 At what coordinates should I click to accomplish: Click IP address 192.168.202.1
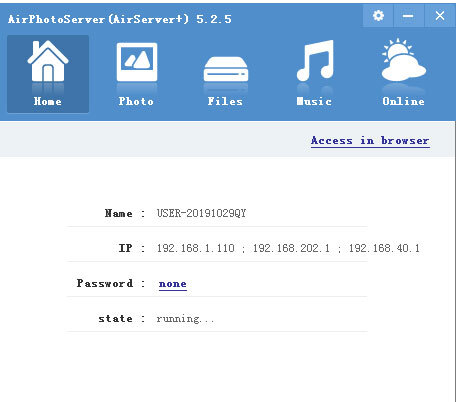[291, 248]
